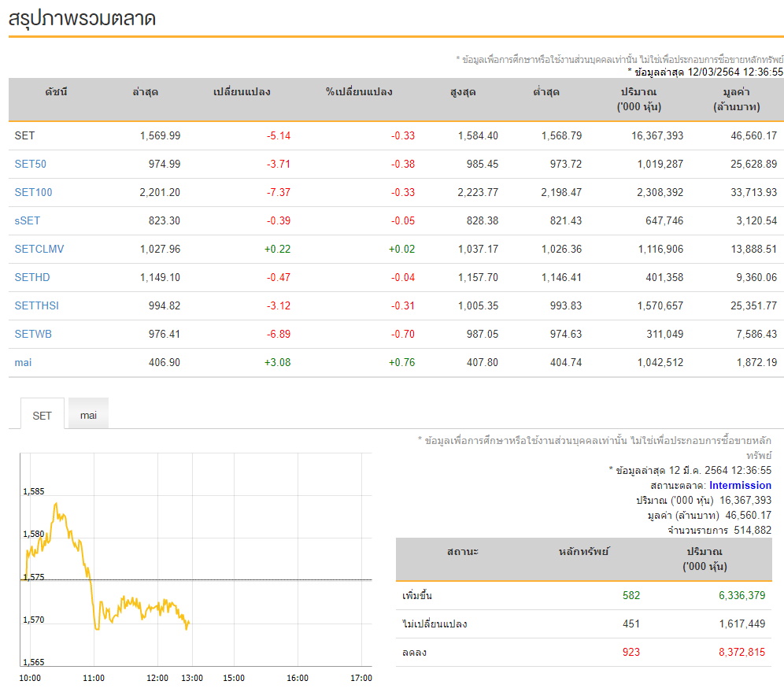Open the sSET index link

pos(28,220)
